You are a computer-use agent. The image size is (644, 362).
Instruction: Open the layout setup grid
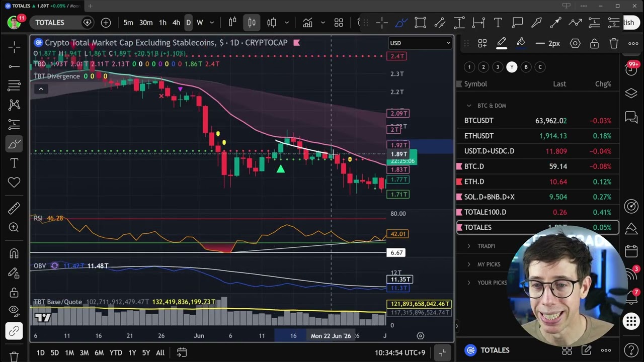[x=339, y=23]
